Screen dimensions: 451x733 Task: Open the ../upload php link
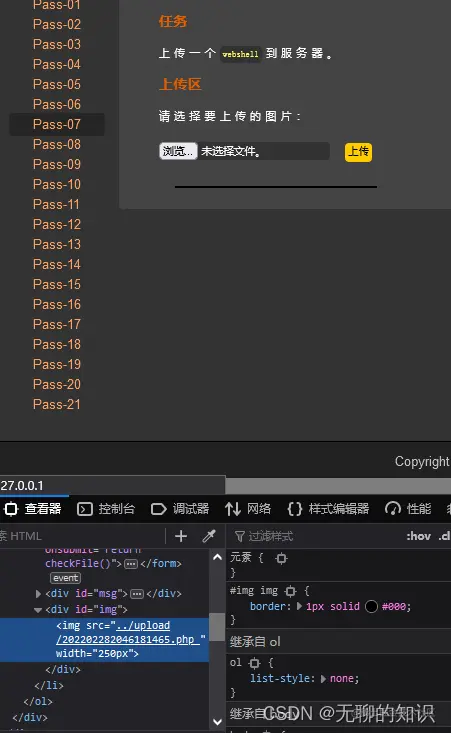(x=126, y=632)
